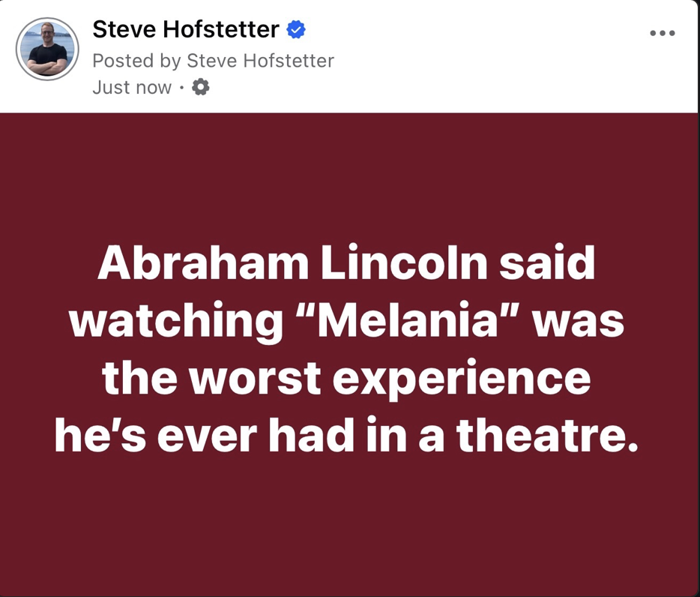Image resolution: width=700 pixels, height=597 pixels.
Task: Open Steve Hofstetter's profile picture
Action: click(47, 49)
